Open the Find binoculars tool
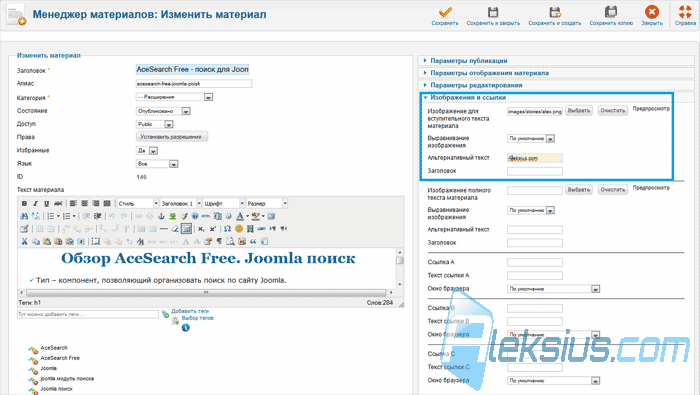Screen dimensions: 700x395 coord(24,216)
